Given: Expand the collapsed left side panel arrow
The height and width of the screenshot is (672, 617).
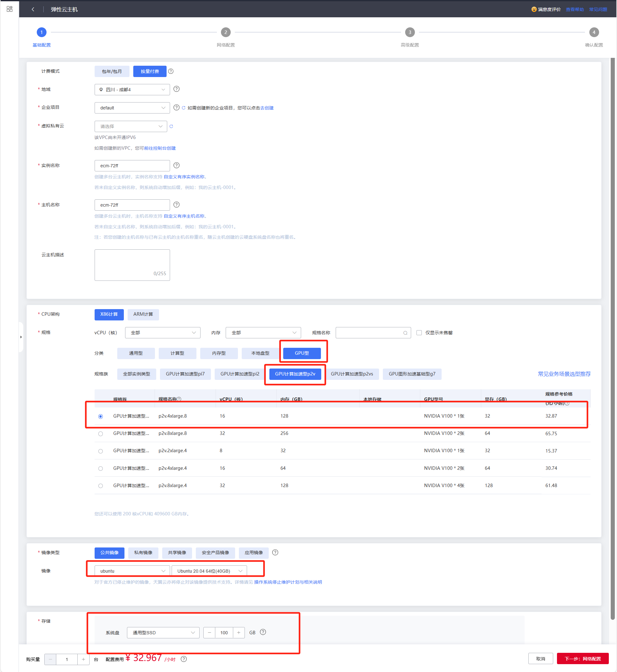Looking at the screenshot, I should [x=21, y=337].
